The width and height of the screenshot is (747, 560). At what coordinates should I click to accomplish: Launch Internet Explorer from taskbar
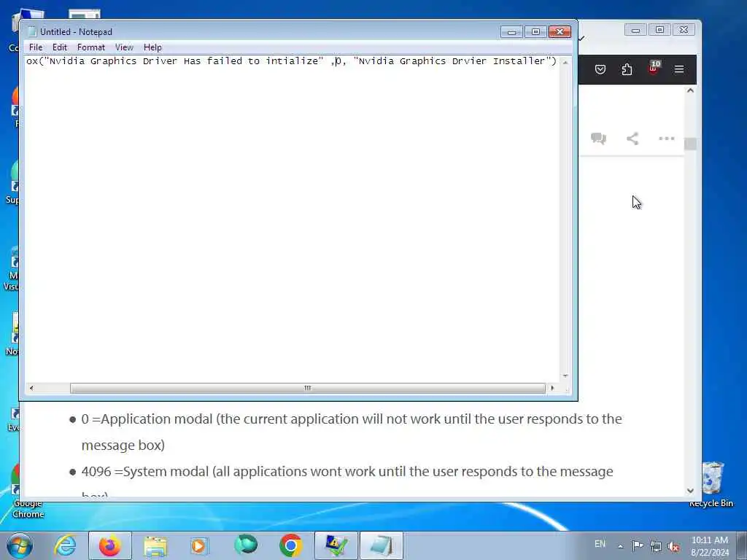[65, 545]
